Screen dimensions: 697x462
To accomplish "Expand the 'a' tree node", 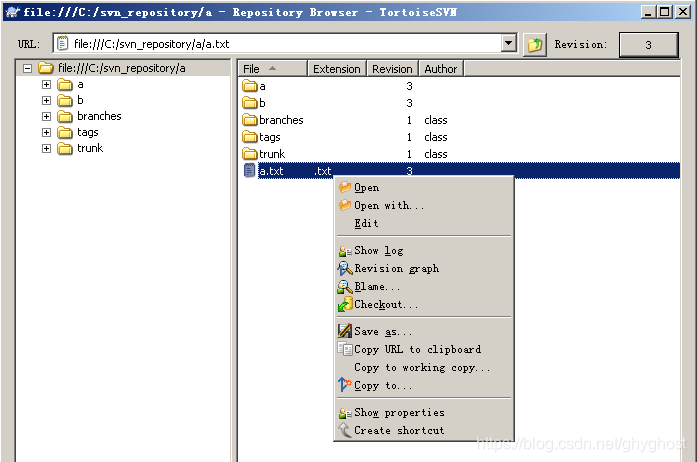I will (x=46, y=84).
